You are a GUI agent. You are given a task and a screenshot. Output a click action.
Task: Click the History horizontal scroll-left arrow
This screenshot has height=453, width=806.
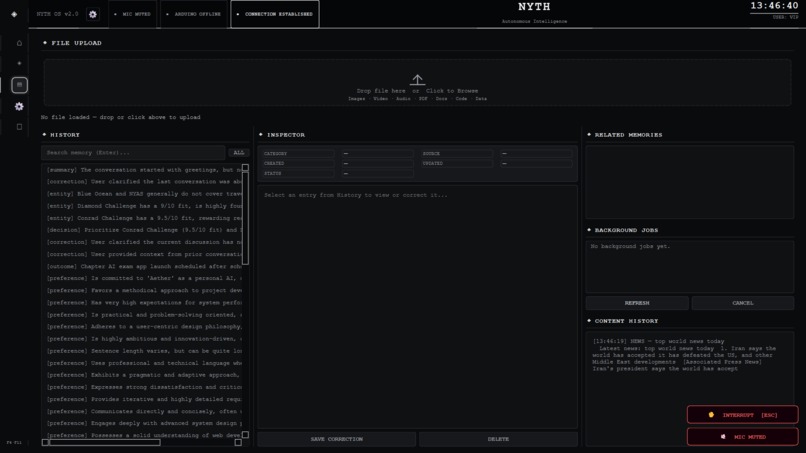(45, 442)
